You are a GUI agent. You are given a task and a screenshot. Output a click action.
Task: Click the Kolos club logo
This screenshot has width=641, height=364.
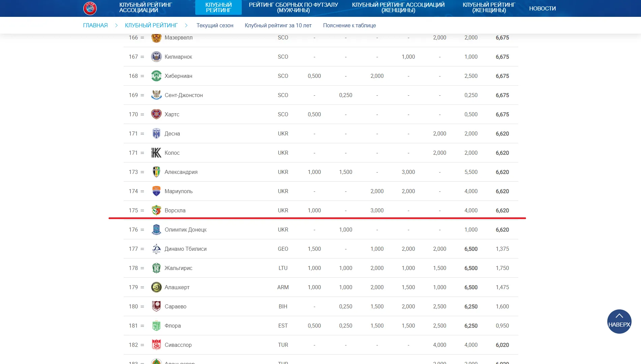(x=156, y=153)
